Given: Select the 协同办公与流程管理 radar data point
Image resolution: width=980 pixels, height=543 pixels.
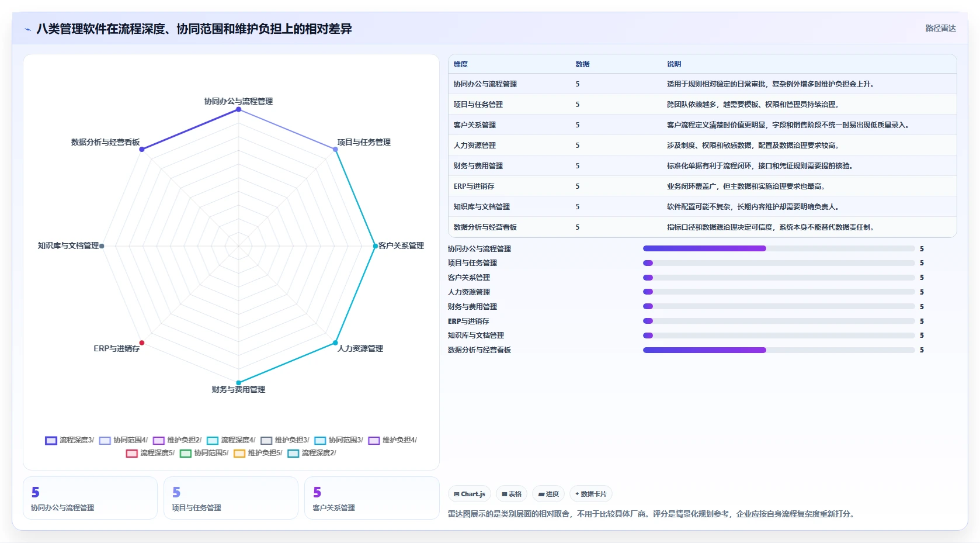Looking at the screenshot, I should (238, 109).
